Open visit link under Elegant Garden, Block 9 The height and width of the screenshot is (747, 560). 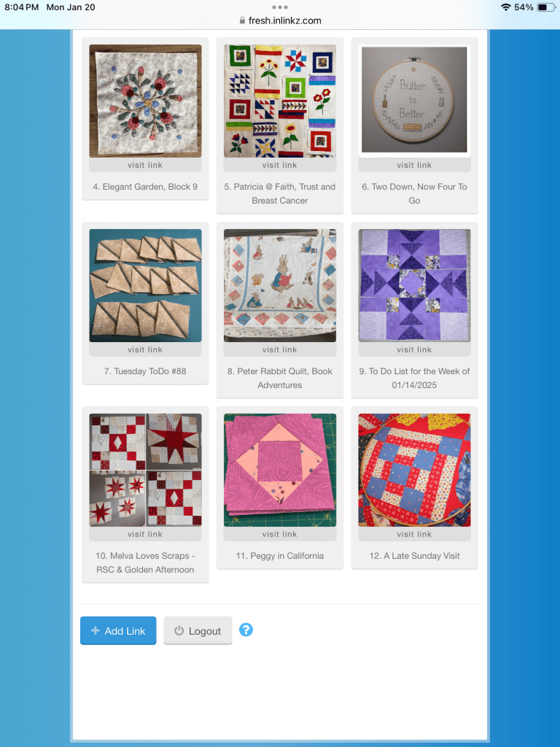coord(145,165)
